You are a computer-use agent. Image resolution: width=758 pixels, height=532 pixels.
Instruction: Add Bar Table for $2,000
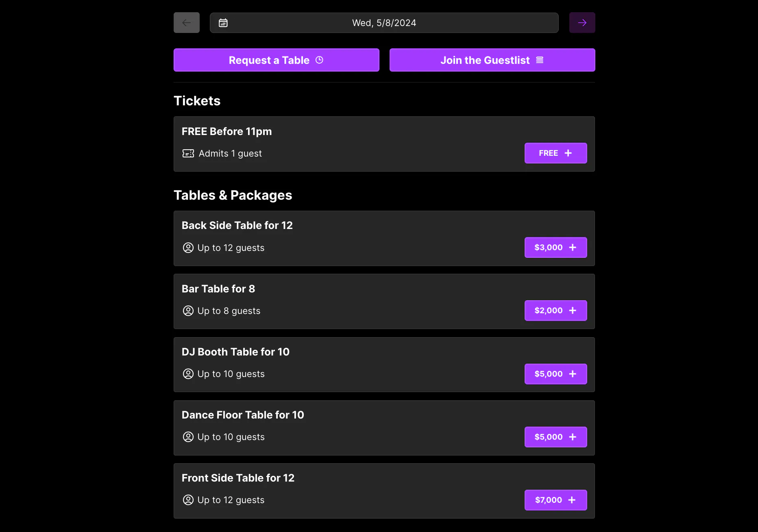click(555, 311)
